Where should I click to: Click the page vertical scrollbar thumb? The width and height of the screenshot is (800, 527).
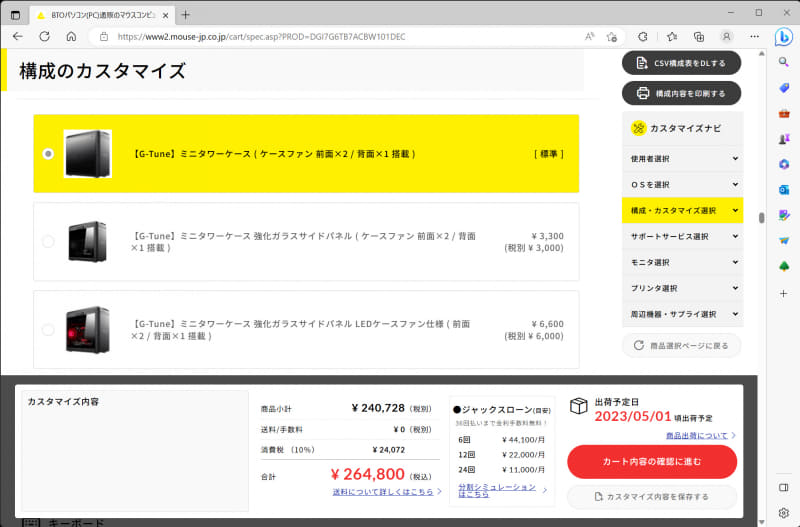coord(761,218)
